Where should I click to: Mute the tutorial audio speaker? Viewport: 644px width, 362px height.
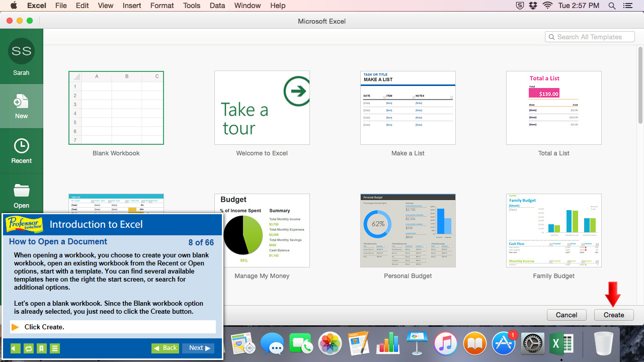point(16,348)
